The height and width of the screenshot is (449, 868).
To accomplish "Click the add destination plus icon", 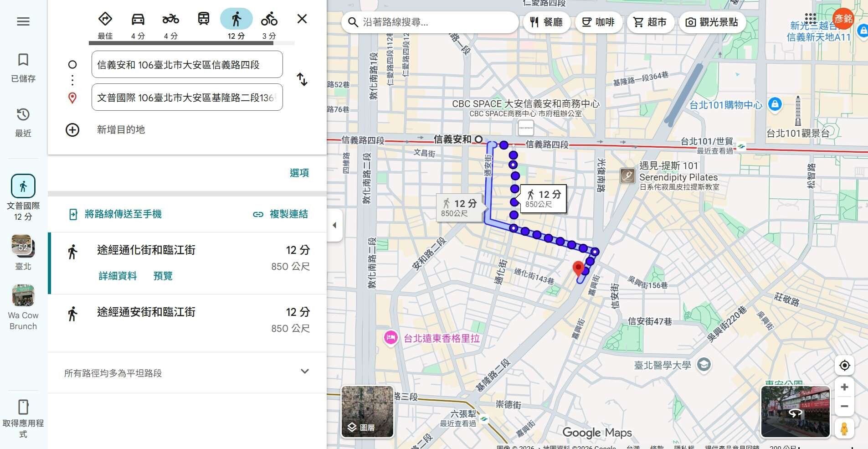I will pyautogui.click(x=72, y=130).
